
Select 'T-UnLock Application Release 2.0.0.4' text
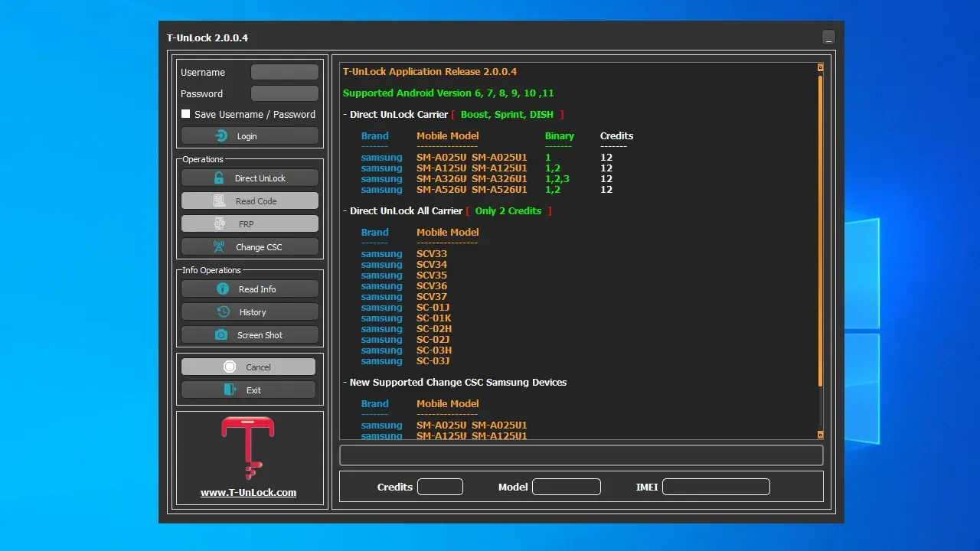[x=430, y=71]
